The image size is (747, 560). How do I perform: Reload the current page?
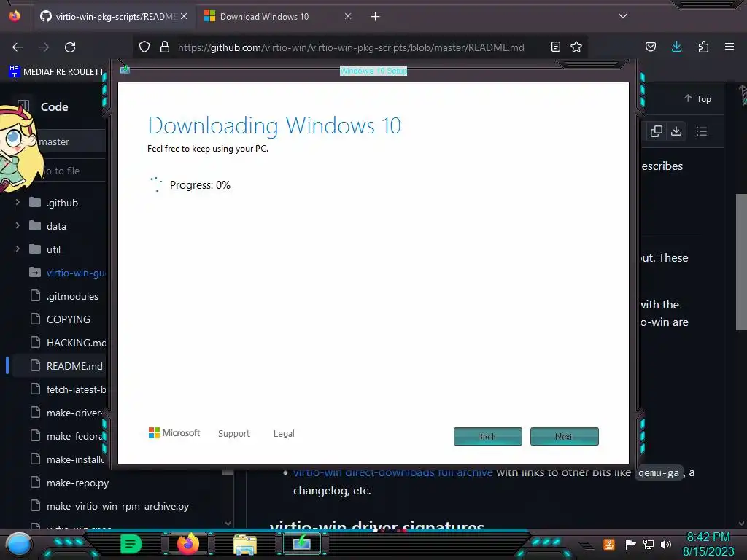click(x=70, y=47)
